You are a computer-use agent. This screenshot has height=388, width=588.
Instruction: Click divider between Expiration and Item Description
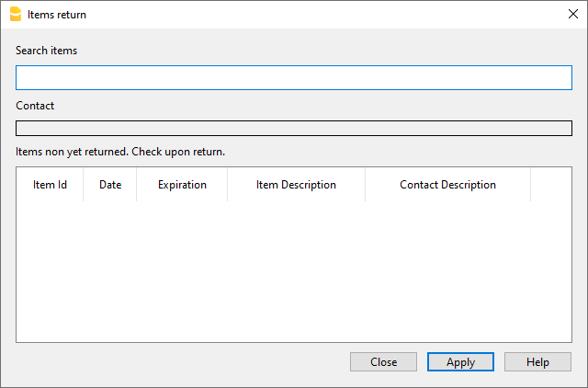[x=228, y=185]
